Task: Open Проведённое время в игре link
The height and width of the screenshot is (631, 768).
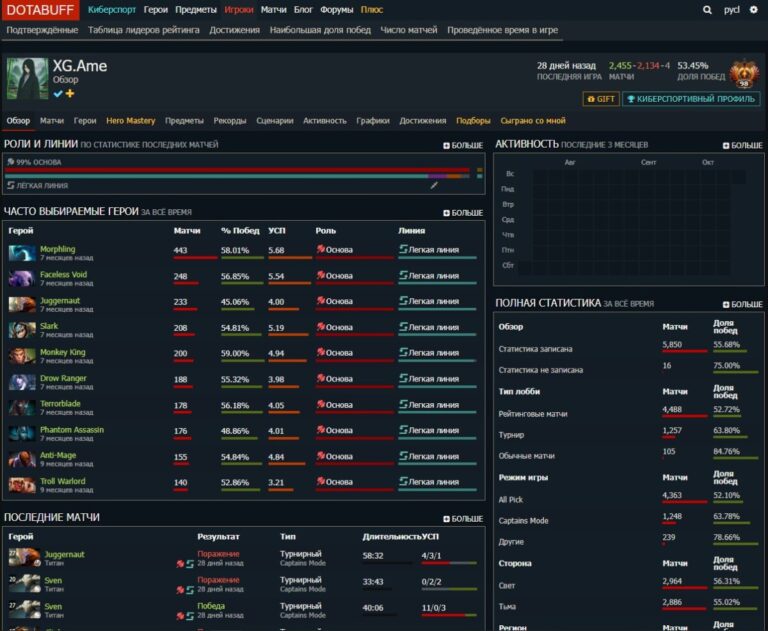Action: tap(503, 30)
